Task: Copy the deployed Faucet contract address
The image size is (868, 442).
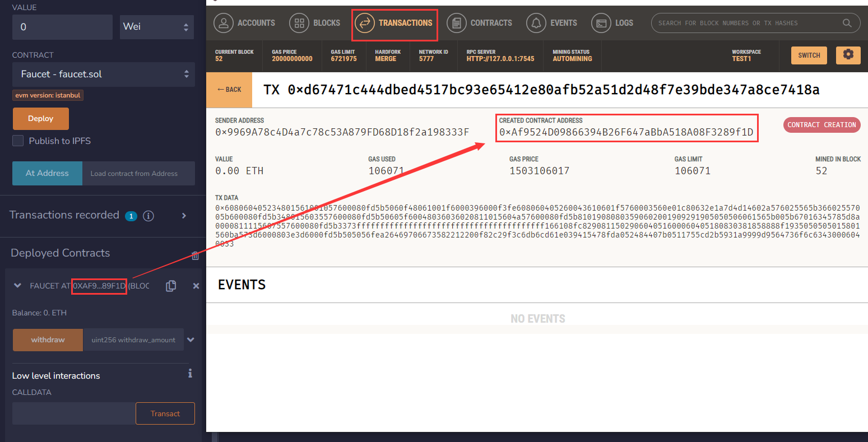Action: pos(171,286)
